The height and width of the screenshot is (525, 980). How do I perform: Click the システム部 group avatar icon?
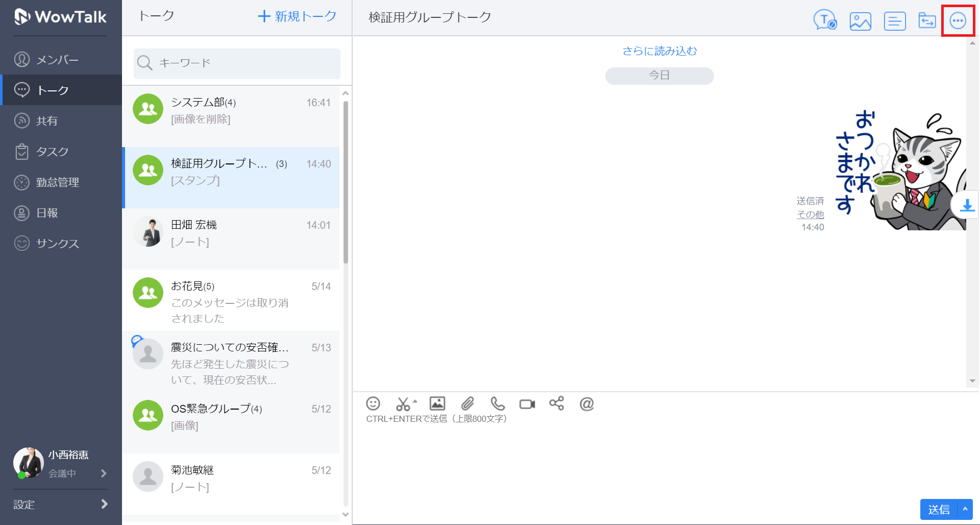148,109
